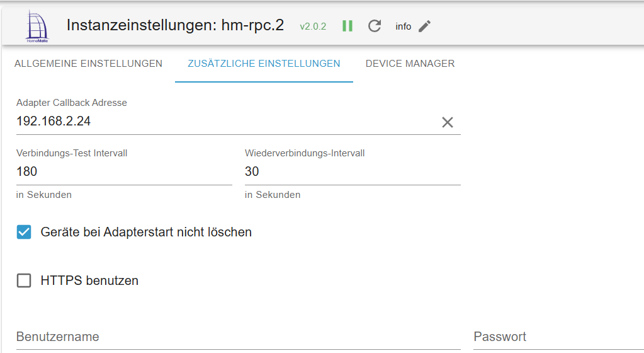
Task: Uncheck Geräte bei Adapterstart nicht löschen
Action: [24, 232]
